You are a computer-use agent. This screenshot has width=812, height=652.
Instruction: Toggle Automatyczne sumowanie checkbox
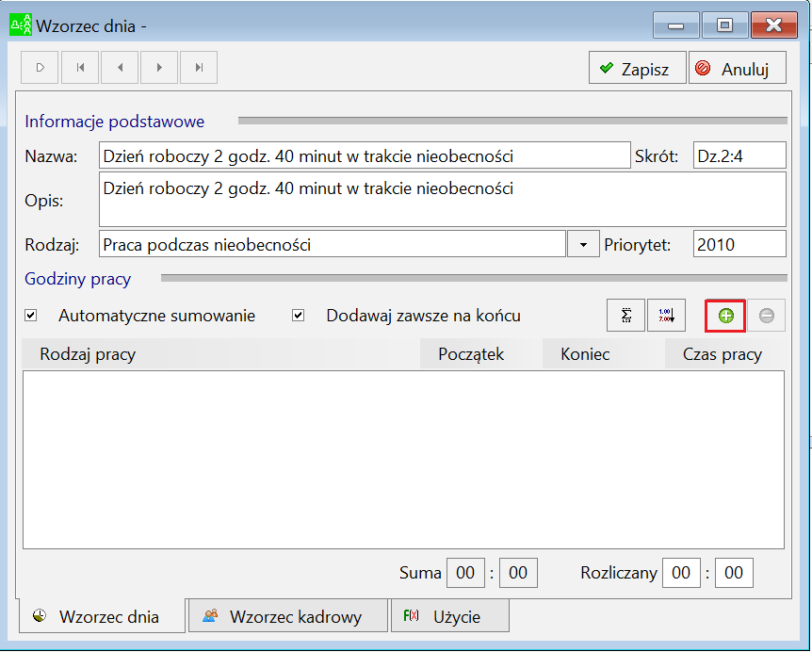click(31, 316)
